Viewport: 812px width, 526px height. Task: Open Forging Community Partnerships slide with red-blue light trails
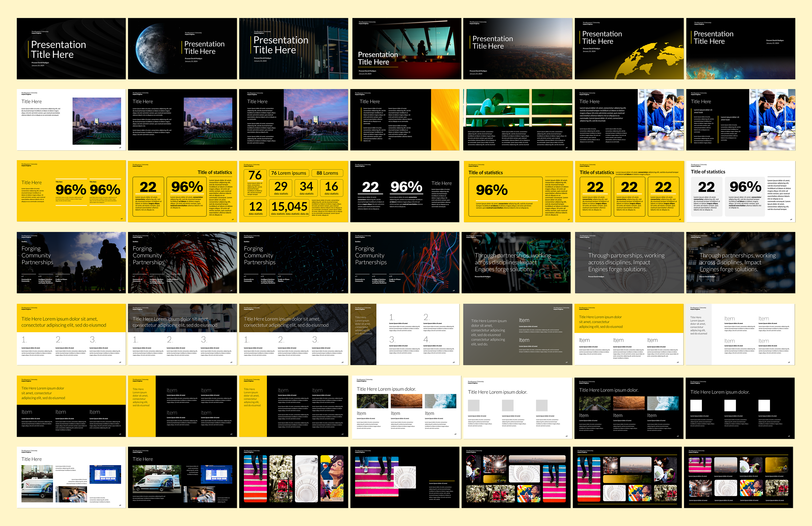(x=405, y=263)
